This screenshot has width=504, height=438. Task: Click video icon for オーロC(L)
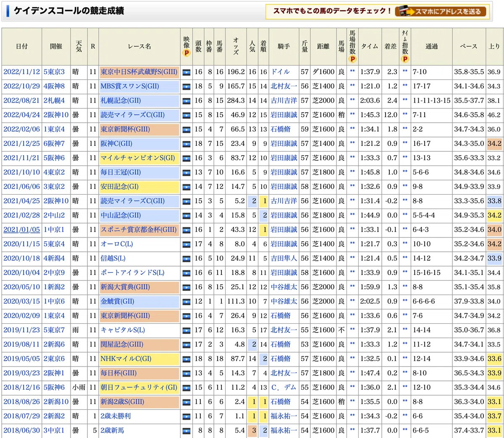tap(186, 244)
